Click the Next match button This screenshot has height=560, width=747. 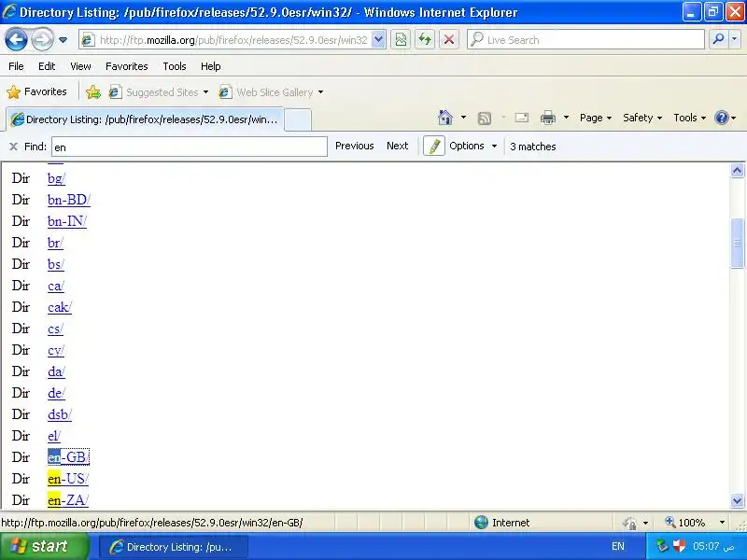(398, 146)
